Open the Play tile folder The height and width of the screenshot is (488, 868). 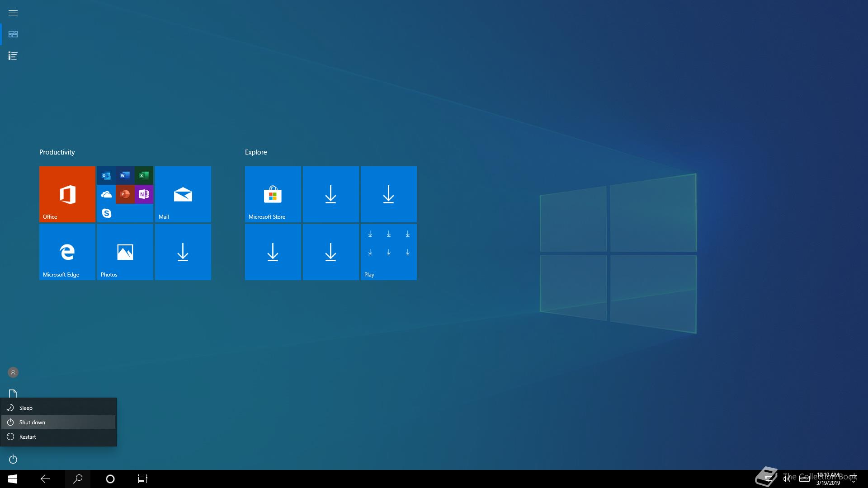(x=388, y=252)
